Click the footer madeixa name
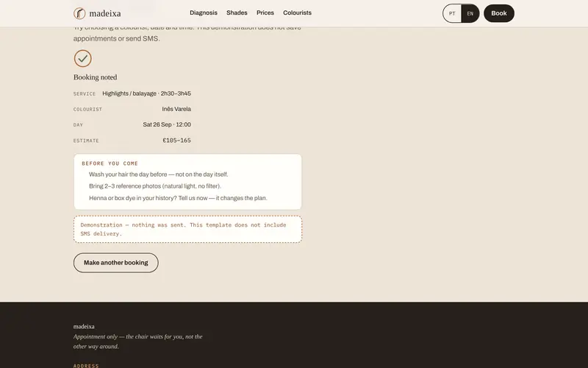Viewport: 588px width, 368px height. coord(84,327)
